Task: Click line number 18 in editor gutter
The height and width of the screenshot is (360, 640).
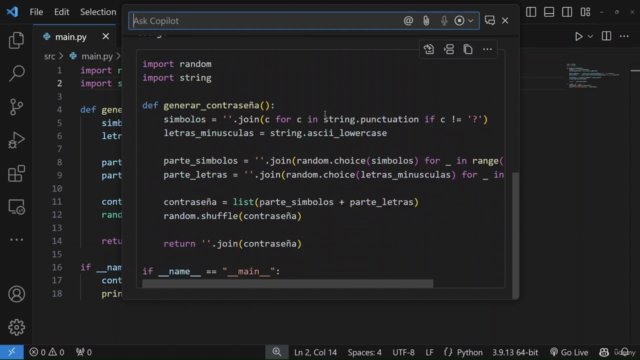Action: [57, 293]
